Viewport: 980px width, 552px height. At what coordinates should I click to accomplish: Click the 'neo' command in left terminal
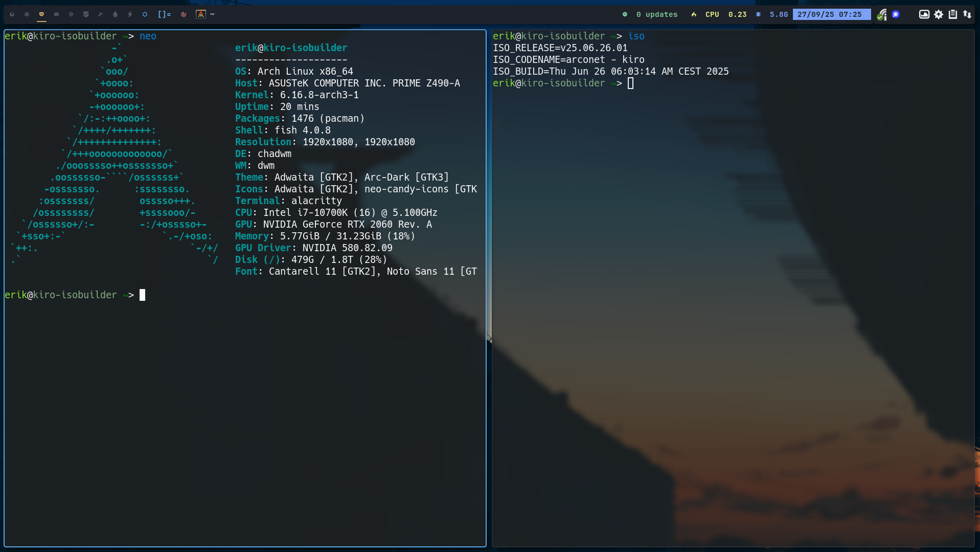[148, 36]
